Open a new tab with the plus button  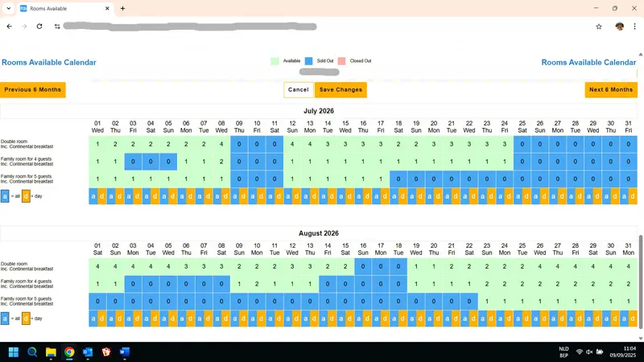[123, 8]
